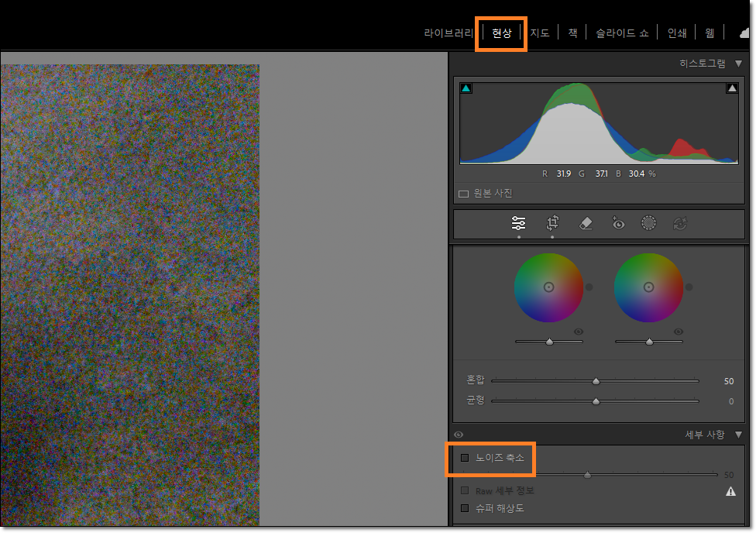Image resolution: width=756 pixels, height=533 pixels.
Task: Enable the Raw 세부 정보 checkbox
Action: [x=465, y=490]
